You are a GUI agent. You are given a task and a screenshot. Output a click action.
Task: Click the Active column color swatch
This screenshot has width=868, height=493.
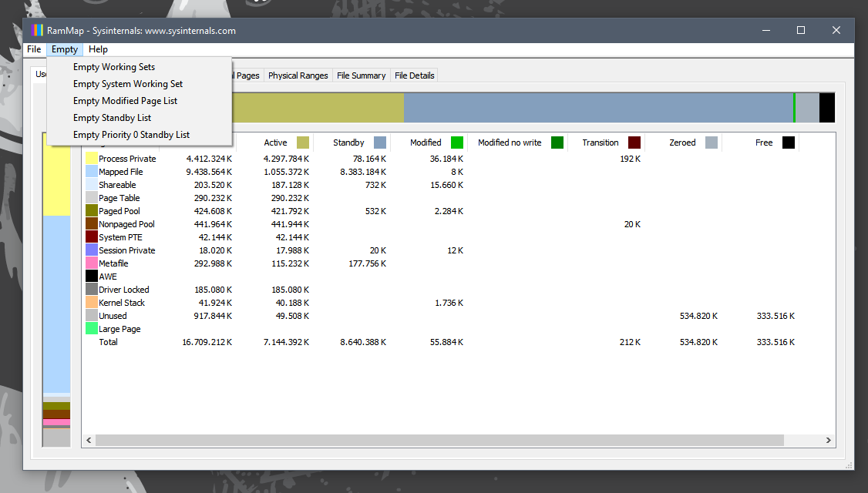303,143
